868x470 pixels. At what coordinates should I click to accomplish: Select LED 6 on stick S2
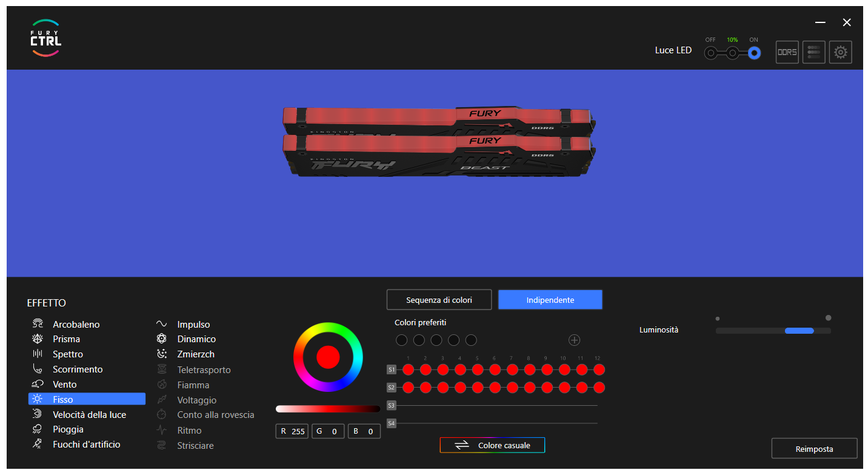[495, 387]
